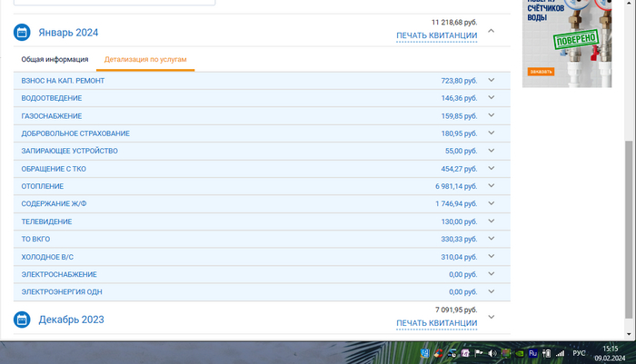Click the NVIDIA icon in the system tray
Screen dimensions: 636x364
click(518, 353)
